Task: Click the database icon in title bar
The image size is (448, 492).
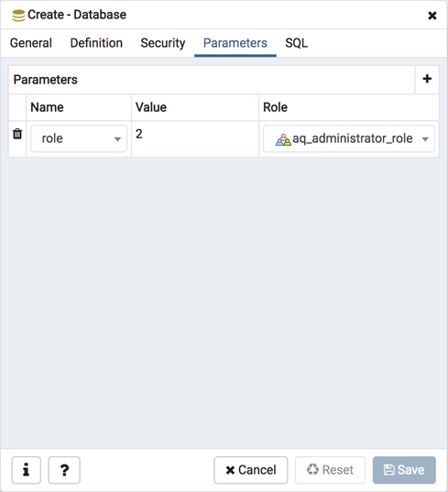Action: (18, 16)
